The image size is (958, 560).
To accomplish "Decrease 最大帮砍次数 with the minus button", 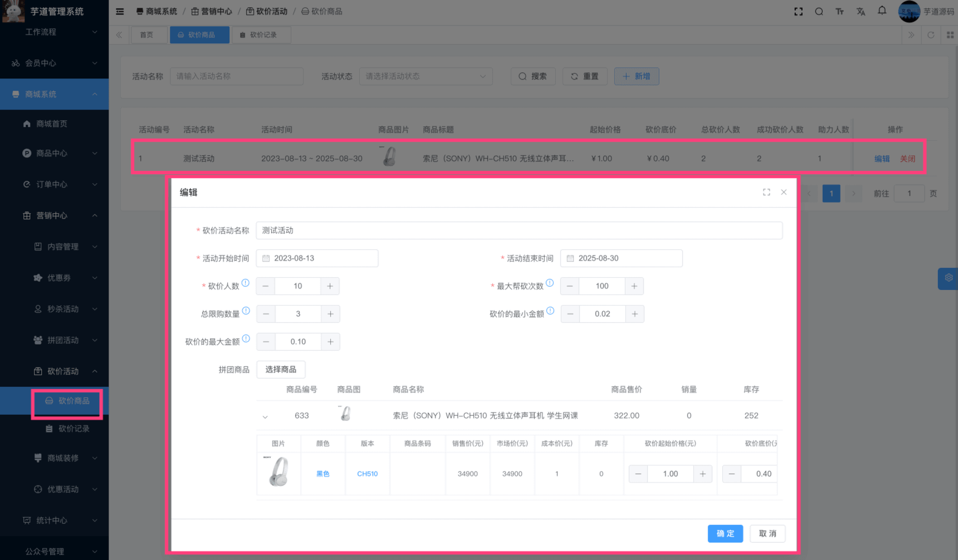I will (x=570, y=286).
